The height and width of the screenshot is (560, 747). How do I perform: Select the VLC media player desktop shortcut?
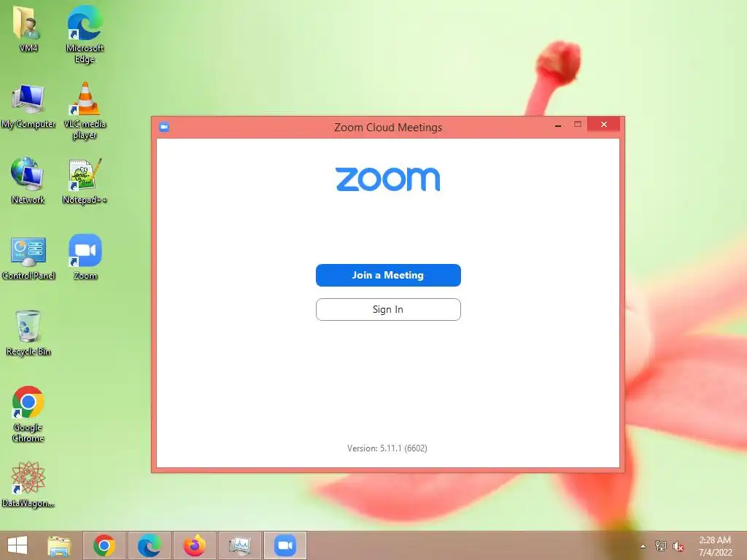[85, 112]
